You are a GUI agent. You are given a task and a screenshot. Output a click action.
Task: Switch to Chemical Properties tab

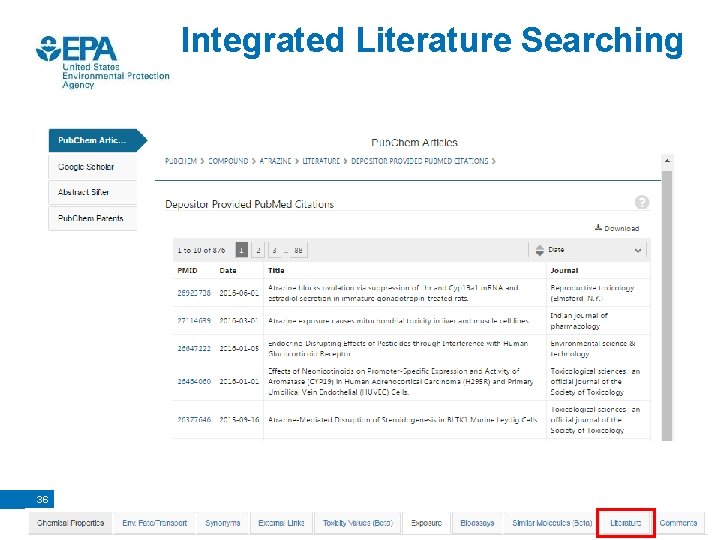point(71,523)
